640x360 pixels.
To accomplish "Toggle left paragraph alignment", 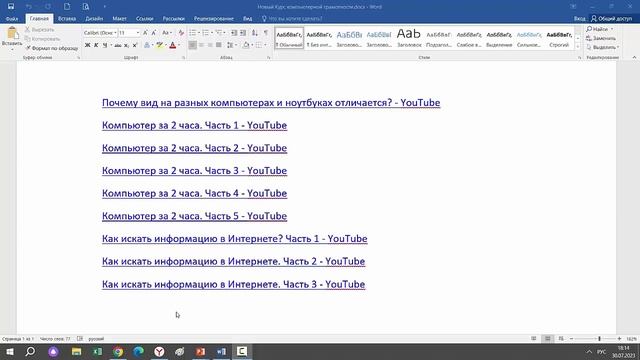I will click(192, 45).
